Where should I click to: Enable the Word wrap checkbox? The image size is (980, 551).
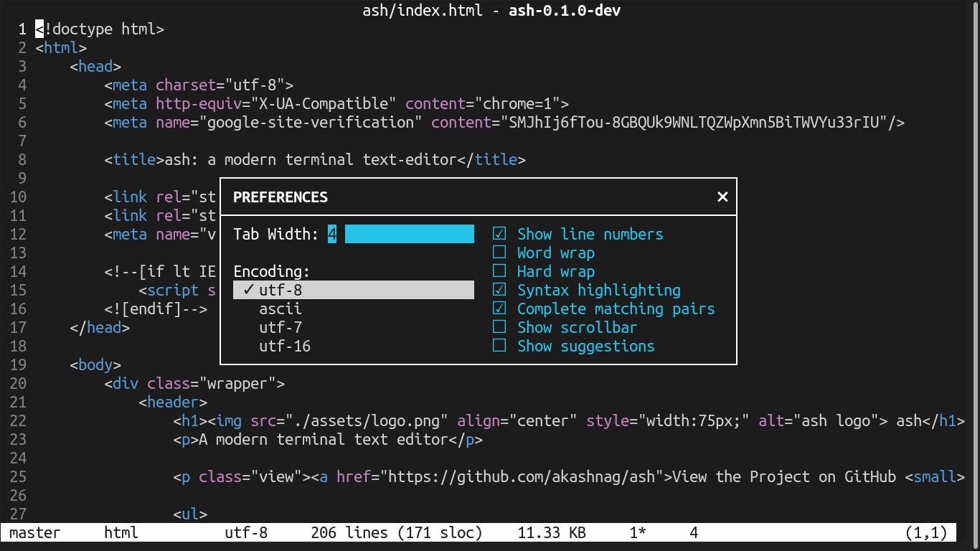[x=500, y=253]
